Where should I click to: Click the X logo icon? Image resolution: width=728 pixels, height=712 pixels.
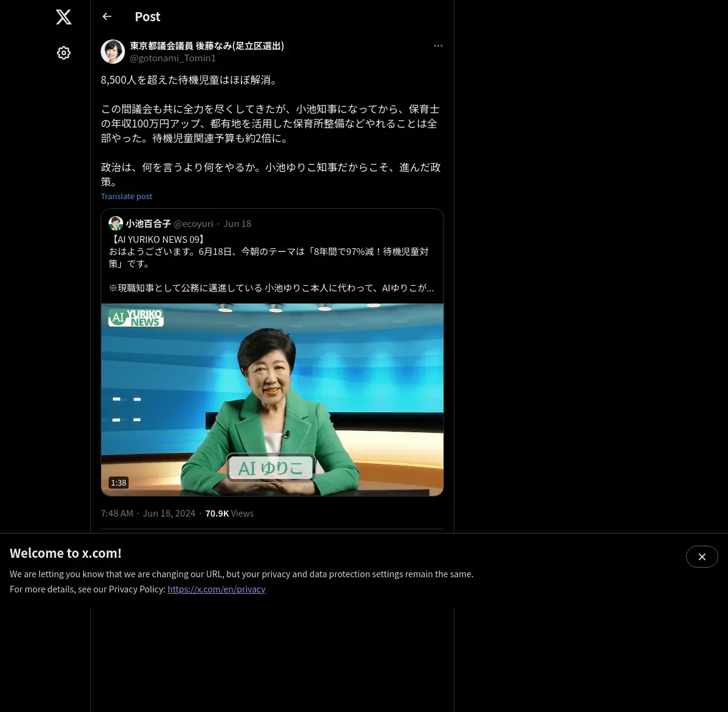(64, 17)
